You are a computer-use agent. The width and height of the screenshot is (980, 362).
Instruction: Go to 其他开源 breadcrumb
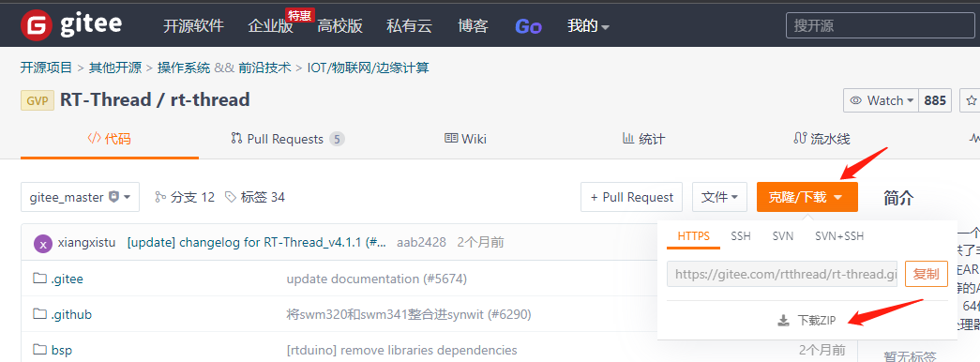(115, 68)
